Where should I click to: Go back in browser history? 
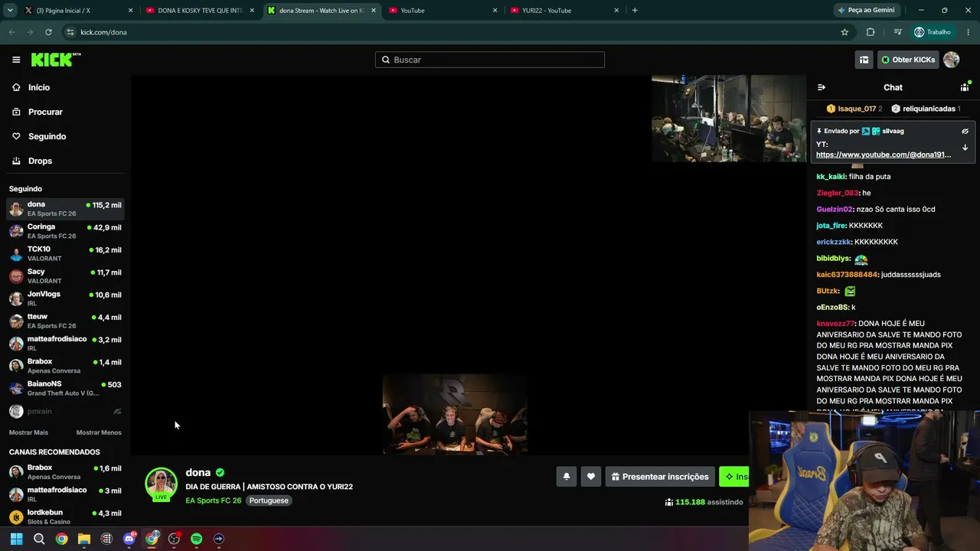(x=11, y=32)
